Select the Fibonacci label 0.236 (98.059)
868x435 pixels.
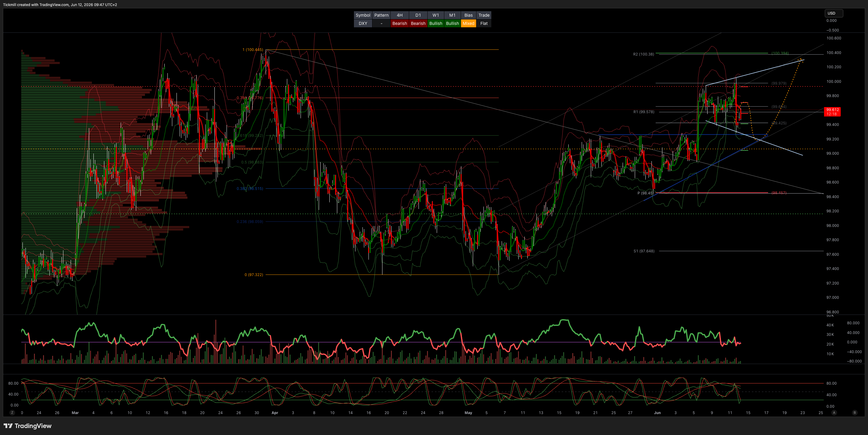(x=250, y=222)
